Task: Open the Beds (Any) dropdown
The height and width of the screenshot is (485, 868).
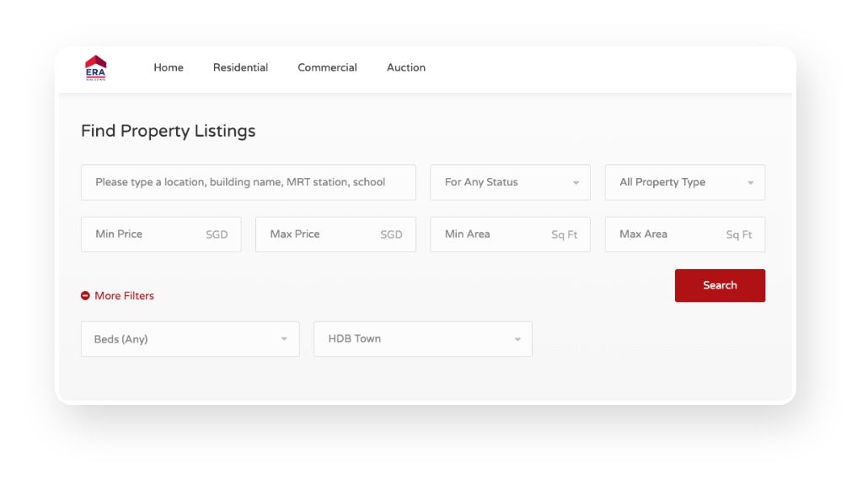Action: click(190, 339)
